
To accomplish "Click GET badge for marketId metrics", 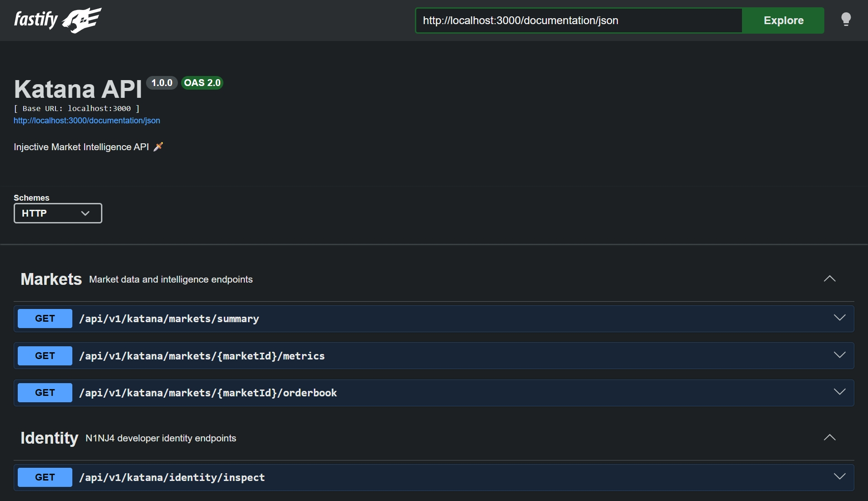I will coord(45,356).
